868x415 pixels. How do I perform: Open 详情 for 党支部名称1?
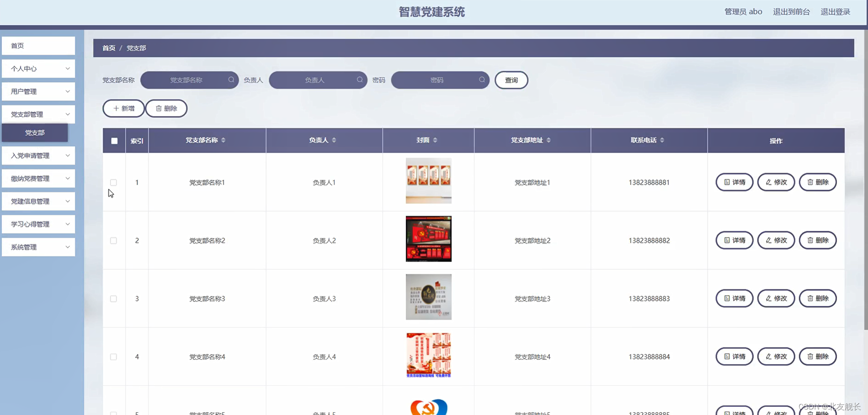tap(734, 182)
